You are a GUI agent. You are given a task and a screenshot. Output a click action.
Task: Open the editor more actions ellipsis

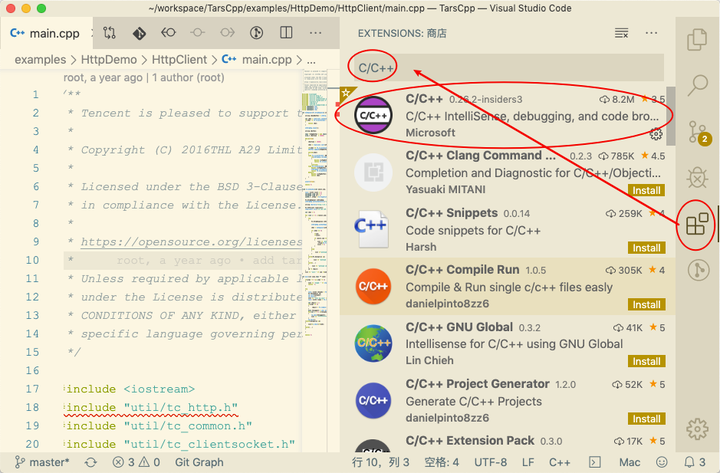pyautogui.click(x=315, y=33)
